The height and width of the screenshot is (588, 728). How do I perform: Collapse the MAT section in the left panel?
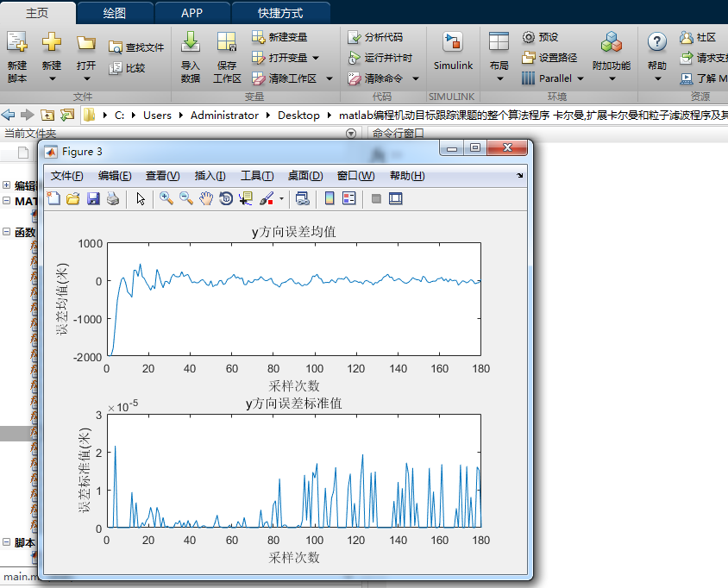click(7, 201)
